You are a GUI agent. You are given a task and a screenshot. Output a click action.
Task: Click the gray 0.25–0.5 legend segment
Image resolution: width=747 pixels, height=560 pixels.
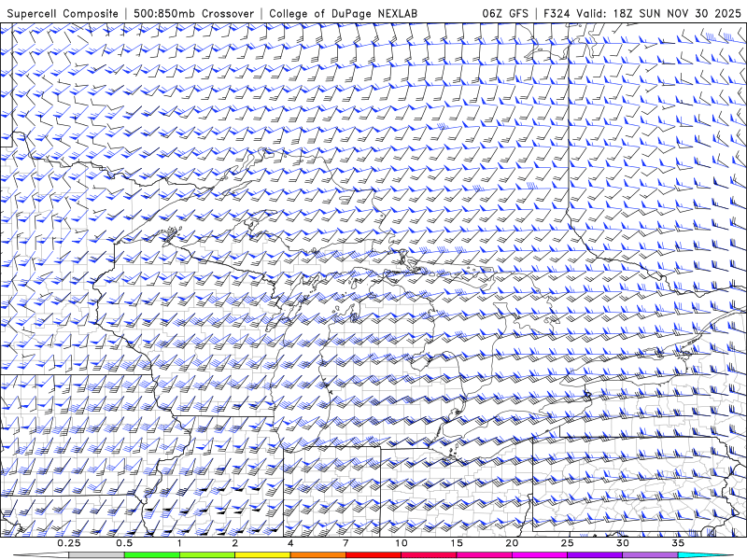97,555
